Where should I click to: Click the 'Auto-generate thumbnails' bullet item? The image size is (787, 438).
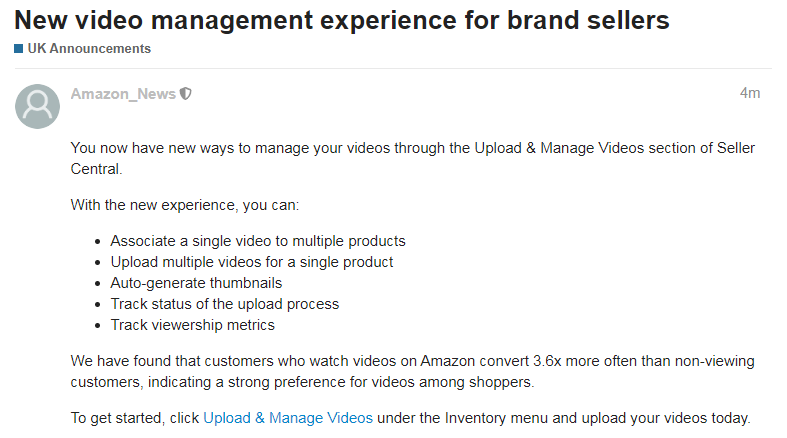coord(196,283)
